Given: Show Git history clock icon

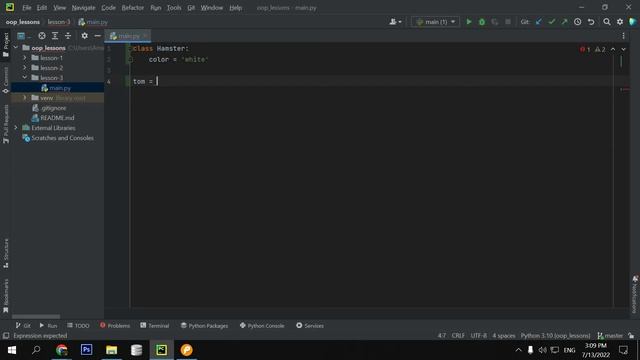Looking at the screenshot, I should pyautogui.click(x=578, y=22).
